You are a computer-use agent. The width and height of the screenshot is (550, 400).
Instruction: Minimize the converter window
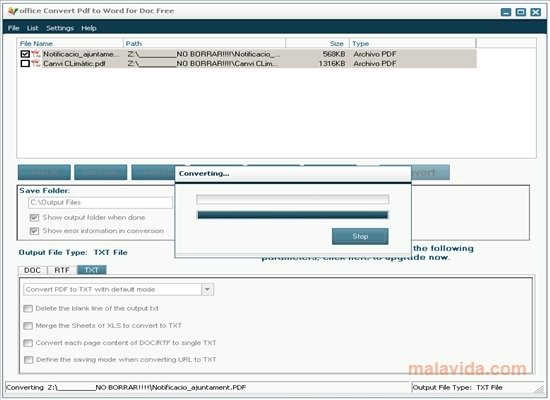tap(505, 12)
